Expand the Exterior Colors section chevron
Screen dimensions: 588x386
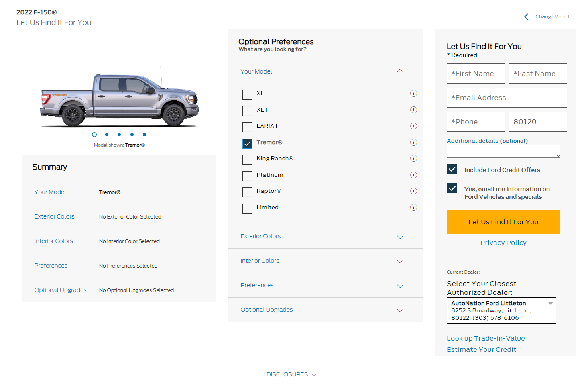click(x=400, y=237)
